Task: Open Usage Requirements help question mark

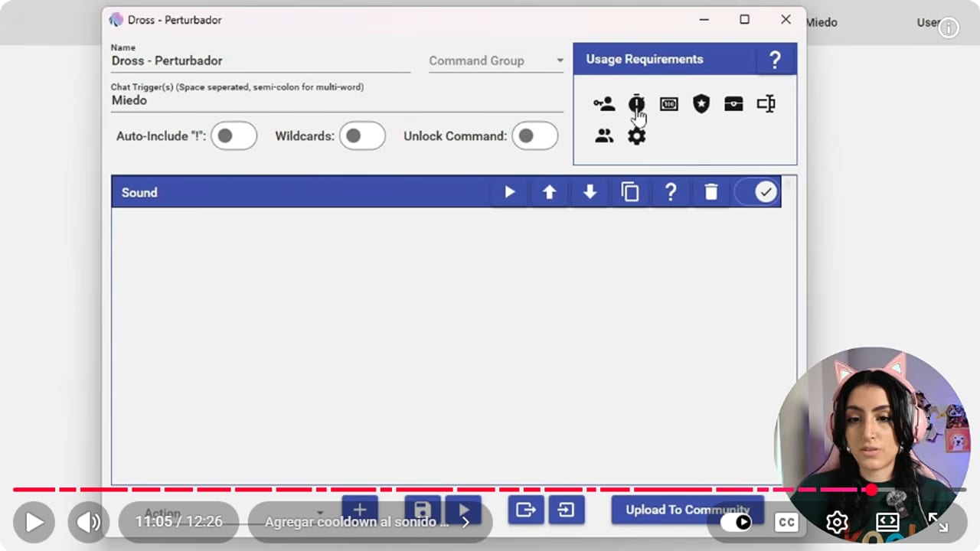Action: tap(775, 60)
